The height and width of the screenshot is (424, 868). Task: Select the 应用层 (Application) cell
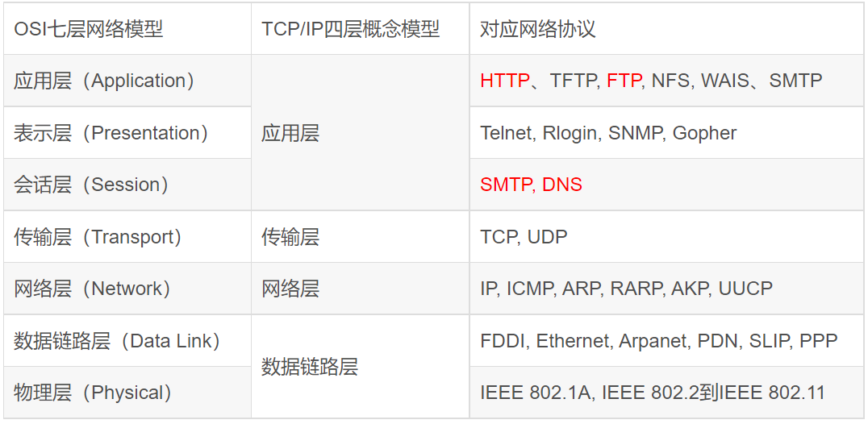127,81
